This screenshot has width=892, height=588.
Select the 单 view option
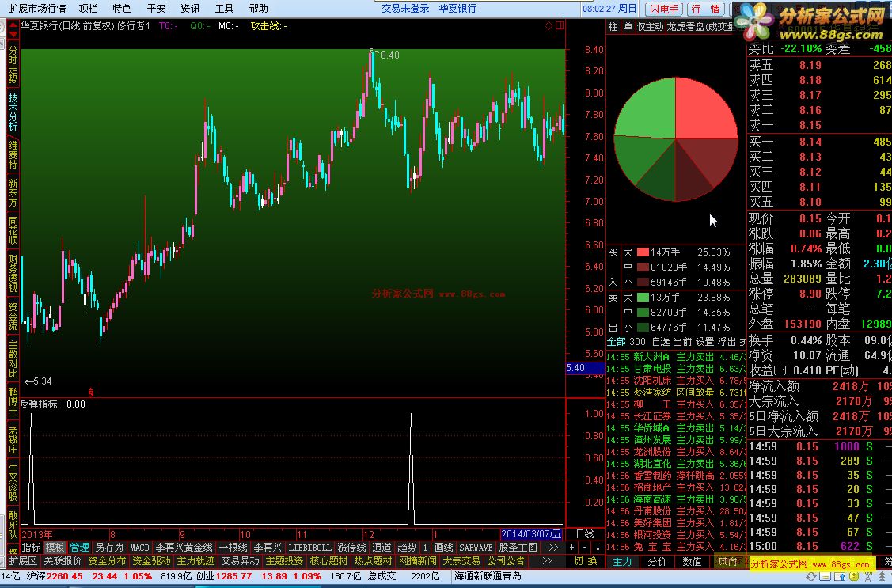(x=628, y=26)
